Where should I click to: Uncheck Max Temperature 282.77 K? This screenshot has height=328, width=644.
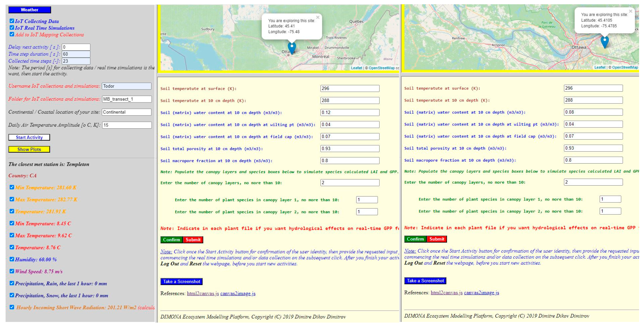[x=12, y=199]
